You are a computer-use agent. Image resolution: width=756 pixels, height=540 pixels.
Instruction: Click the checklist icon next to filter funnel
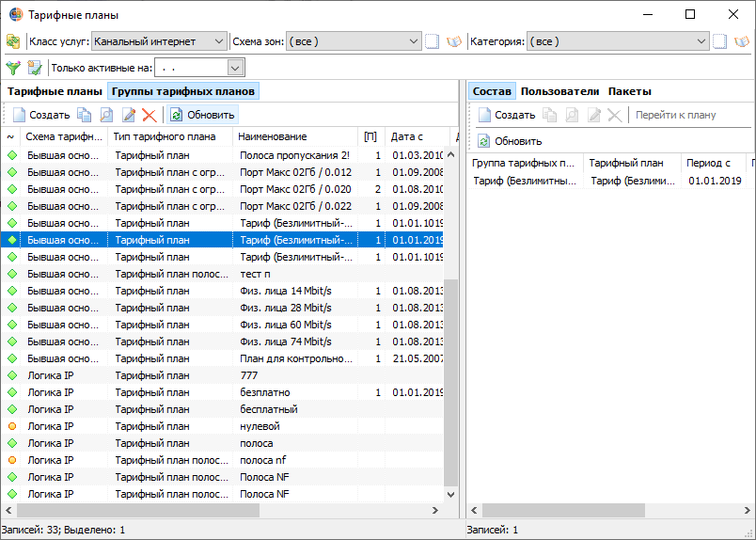click(x=35, y=68)
